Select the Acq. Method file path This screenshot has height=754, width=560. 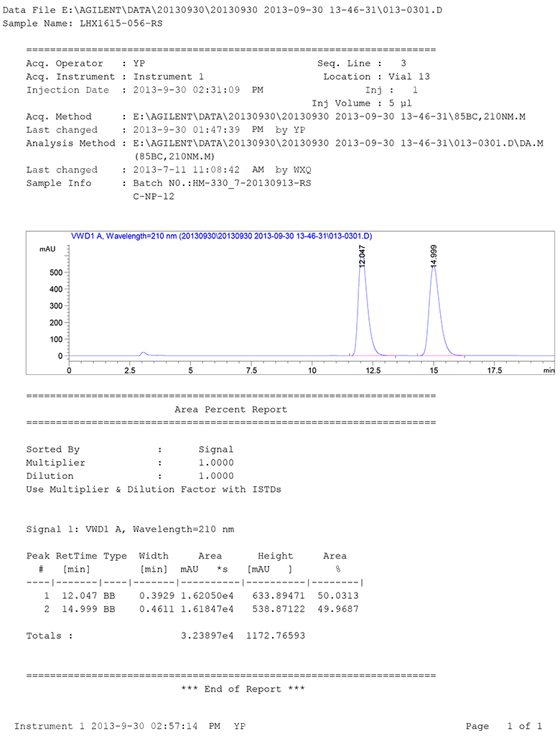tap(330, 116)
